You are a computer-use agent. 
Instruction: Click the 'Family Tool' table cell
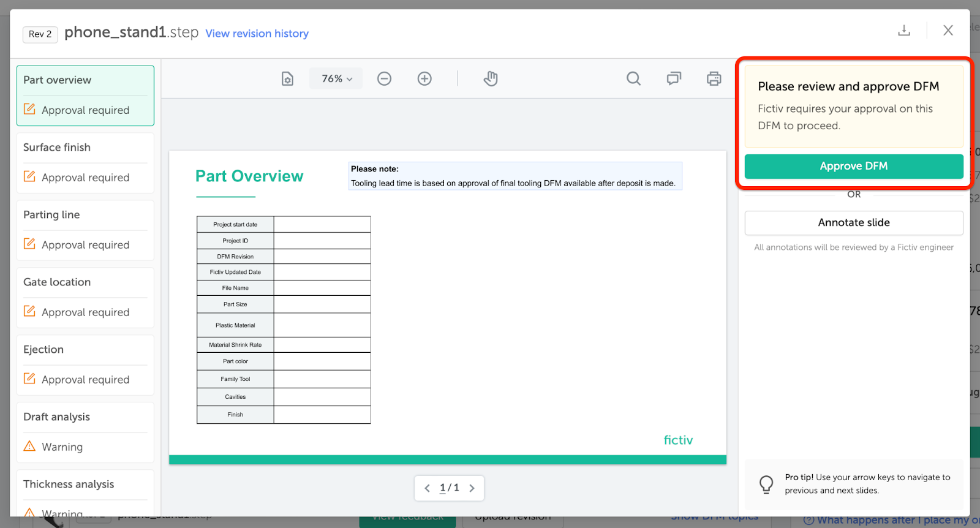(235, 379)
